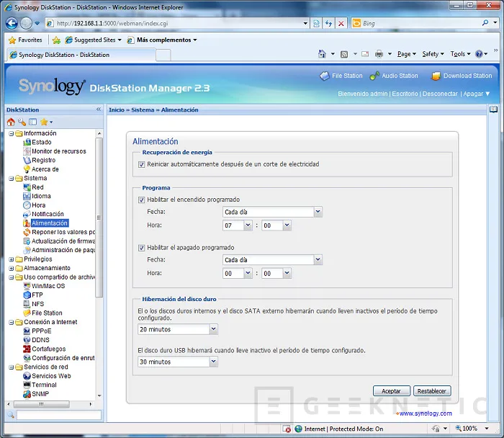Open the 100% zoom level control
This screenshot has width=504, height=438.
472,429
